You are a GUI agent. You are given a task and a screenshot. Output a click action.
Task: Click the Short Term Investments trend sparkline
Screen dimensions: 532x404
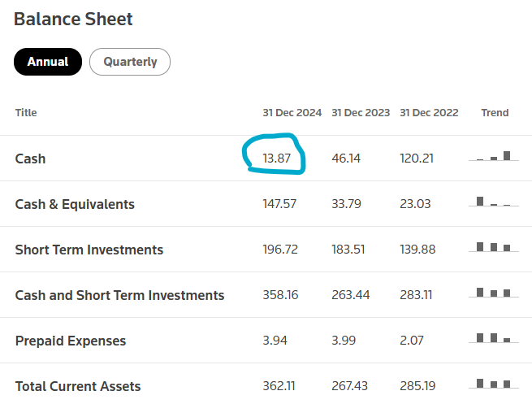tap(494, 248)
